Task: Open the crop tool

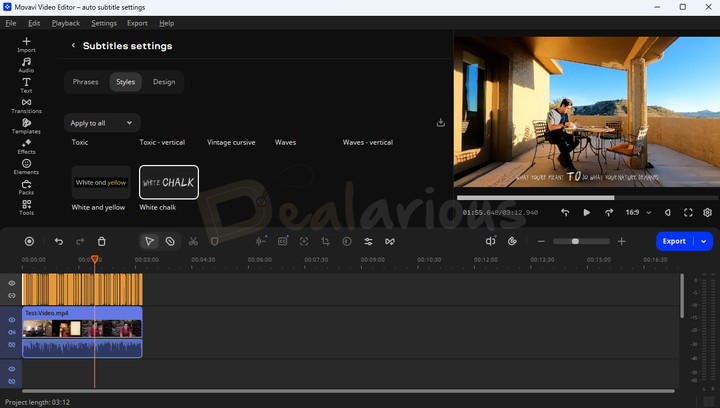Action: pyautogui.click(x=326, y=241)
